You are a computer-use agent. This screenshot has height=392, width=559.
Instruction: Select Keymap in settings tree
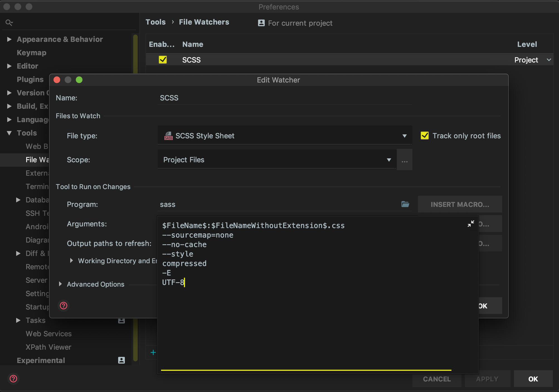[x=31, y=53]
